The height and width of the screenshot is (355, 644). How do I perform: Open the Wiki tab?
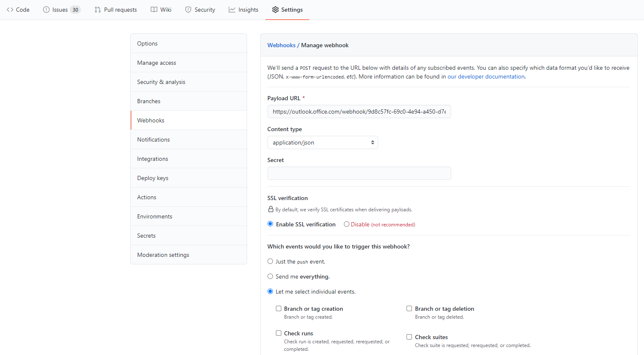(x=161, y=10)
